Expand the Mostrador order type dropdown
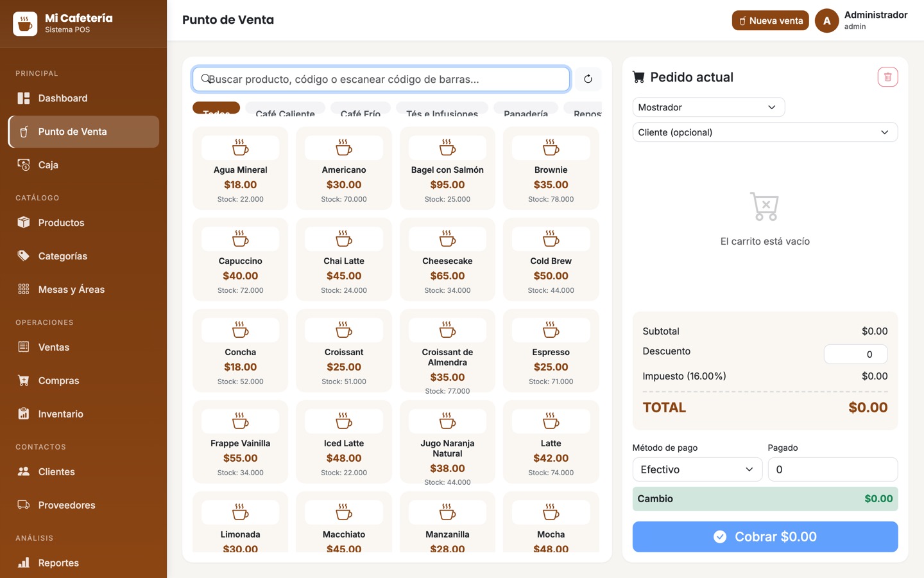Viewport: 924px width, 578px height. tap(708, 107)
